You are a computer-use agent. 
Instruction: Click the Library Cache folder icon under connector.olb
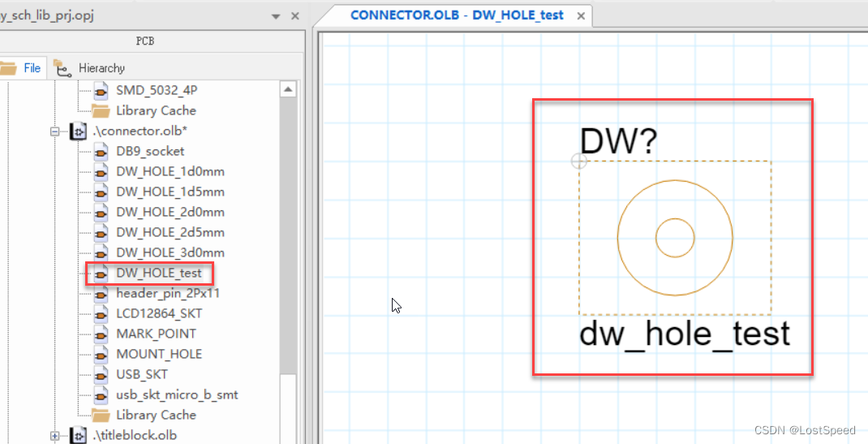pyautogui.click(x=101, y=416)
